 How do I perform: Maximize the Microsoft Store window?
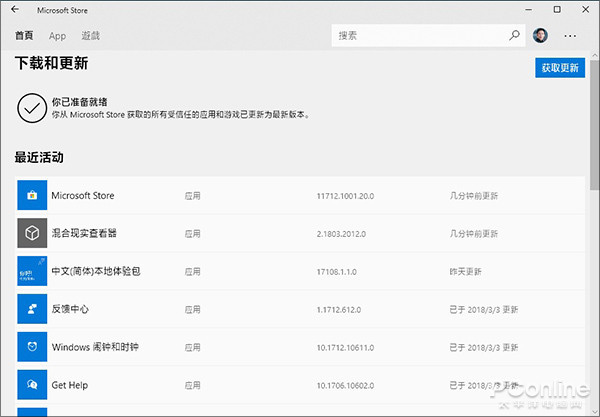pyautogui.click(x=557, y=10)
